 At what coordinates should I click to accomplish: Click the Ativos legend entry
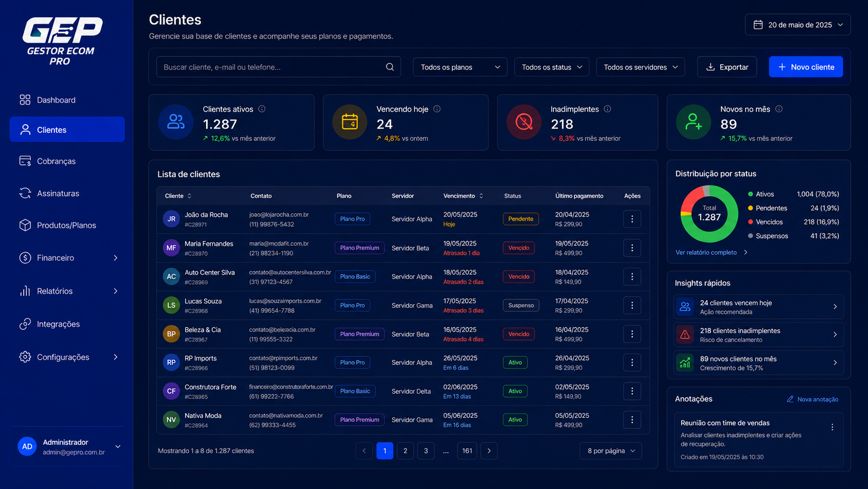coord(793,194)
